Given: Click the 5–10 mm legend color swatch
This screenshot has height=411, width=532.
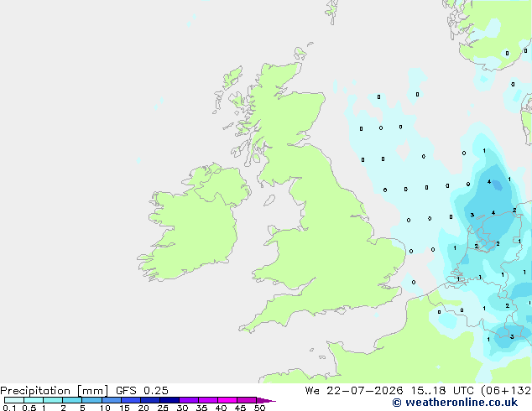Looking at the screenshot, I should pos(91,400).
